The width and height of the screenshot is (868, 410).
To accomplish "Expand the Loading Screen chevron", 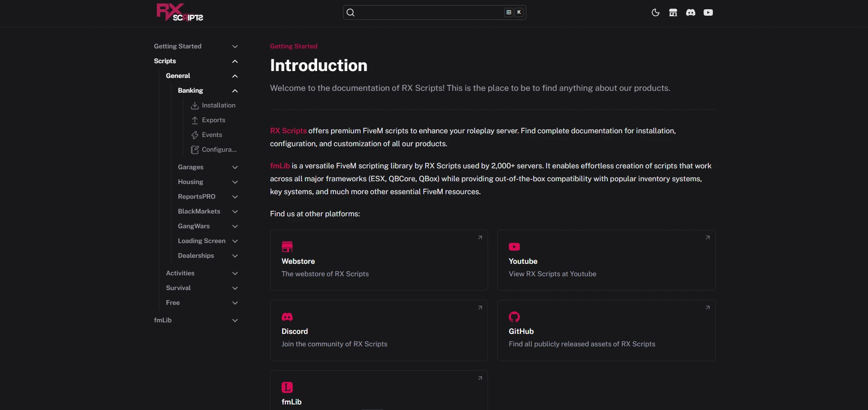I will 235,241.
